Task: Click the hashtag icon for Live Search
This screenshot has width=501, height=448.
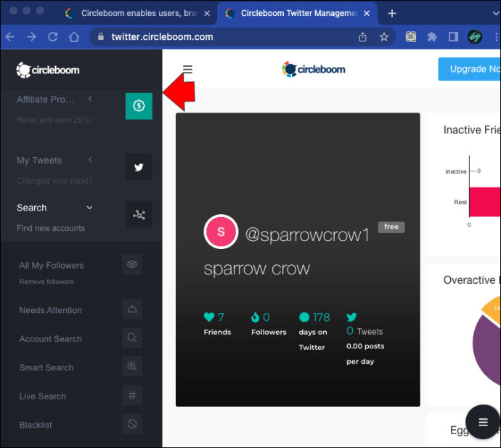Action: point(132,395)
